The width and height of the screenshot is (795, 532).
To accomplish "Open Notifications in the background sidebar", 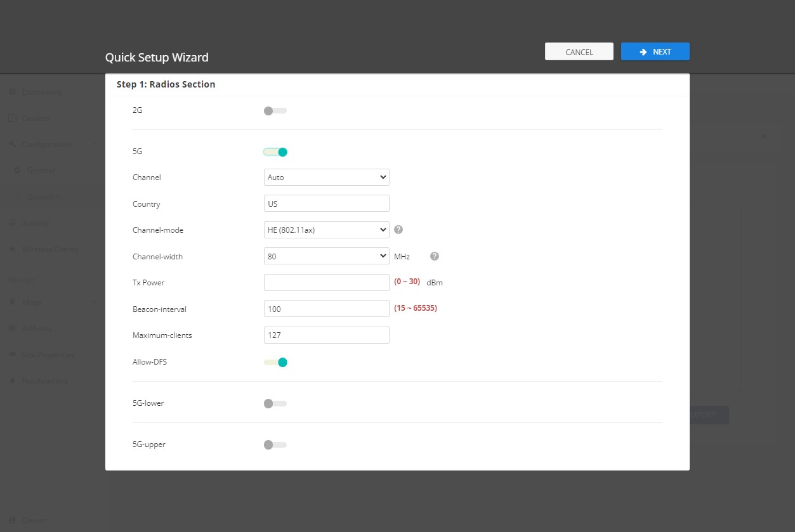I will (x=45, y=381).
